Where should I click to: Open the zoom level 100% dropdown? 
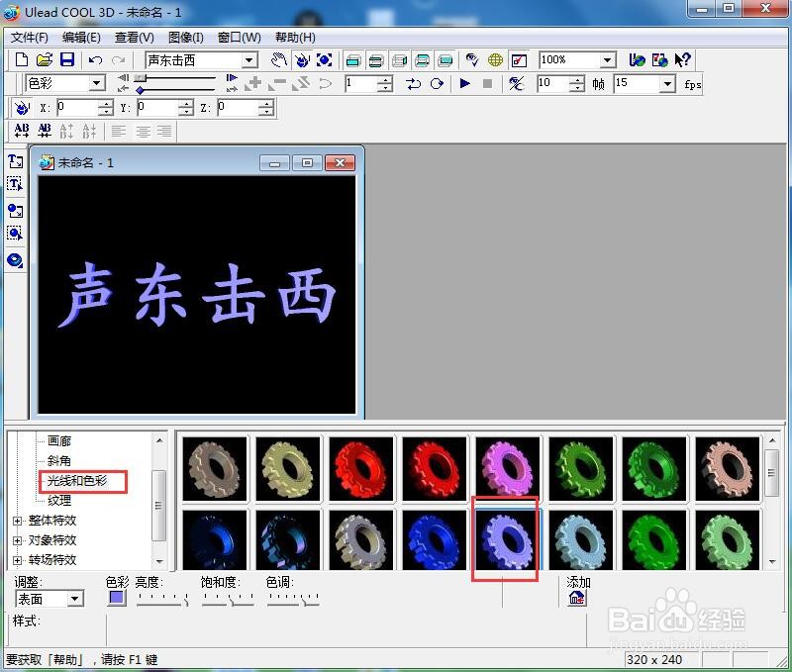(608, 60)
